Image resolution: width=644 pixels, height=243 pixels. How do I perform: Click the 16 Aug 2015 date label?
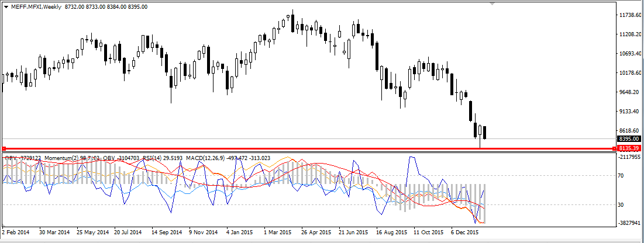pos(391,232)
